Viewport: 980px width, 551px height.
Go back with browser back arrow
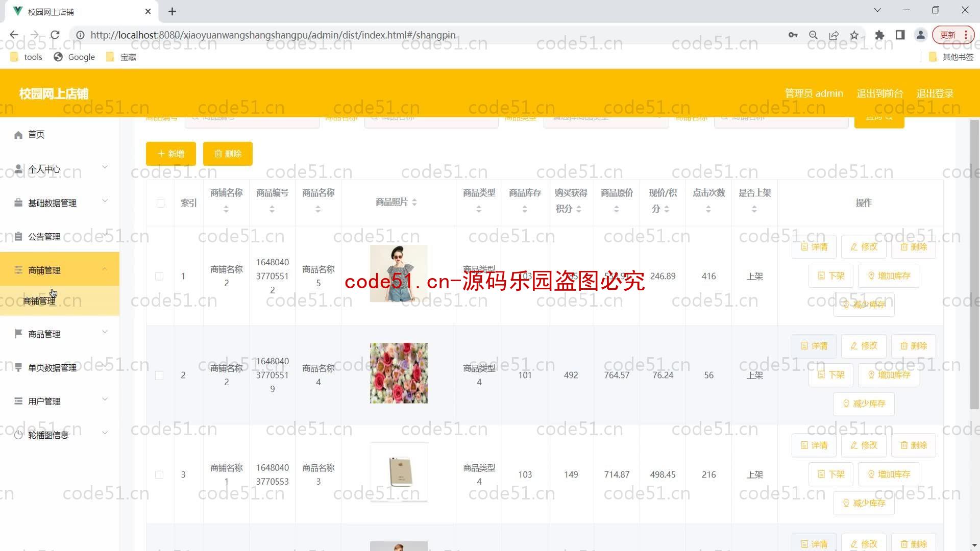[14, 35]
